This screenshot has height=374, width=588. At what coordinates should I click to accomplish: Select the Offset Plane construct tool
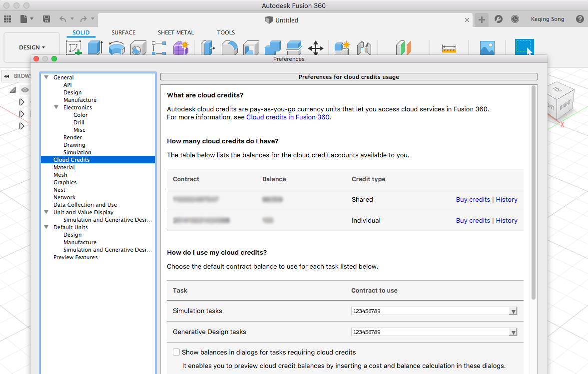point(404,47)
